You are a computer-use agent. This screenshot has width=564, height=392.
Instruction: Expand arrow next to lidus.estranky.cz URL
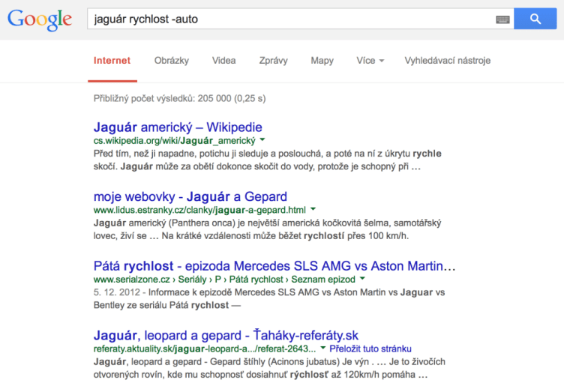[x=313, y=209]
